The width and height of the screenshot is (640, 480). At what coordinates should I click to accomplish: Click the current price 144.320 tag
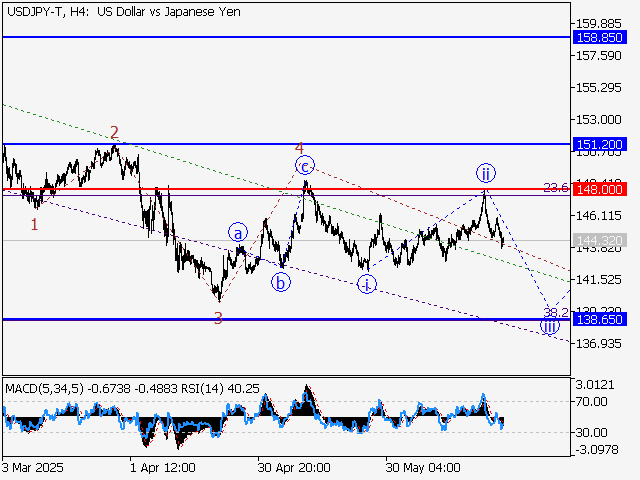[x=600, y=240]
